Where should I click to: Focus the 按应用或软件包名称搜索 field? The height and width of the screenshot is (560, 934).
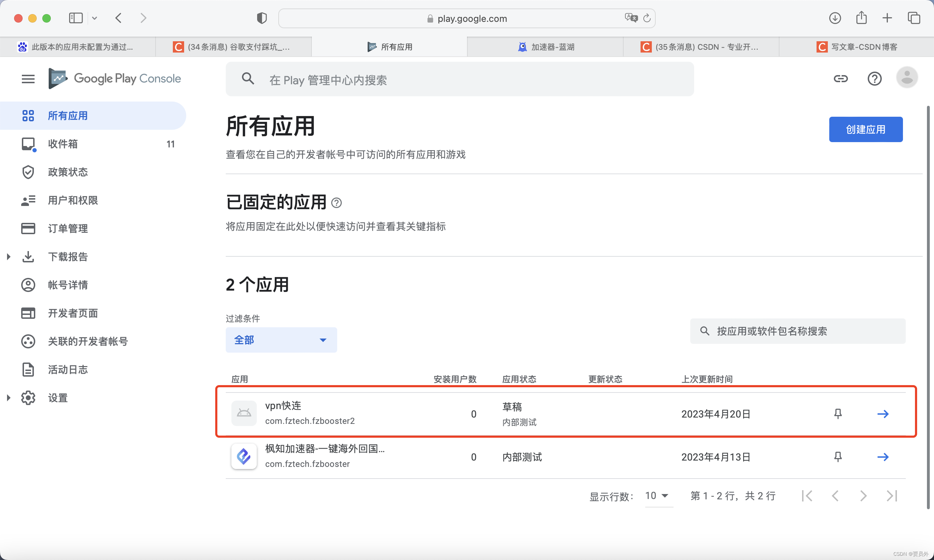coord(798,331)
